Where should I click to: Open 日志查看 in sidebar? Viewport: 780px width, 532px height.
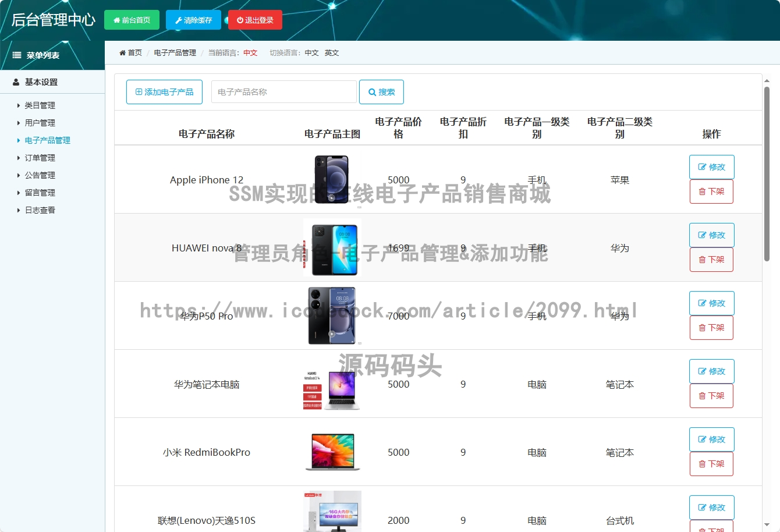tap(40, 210)
